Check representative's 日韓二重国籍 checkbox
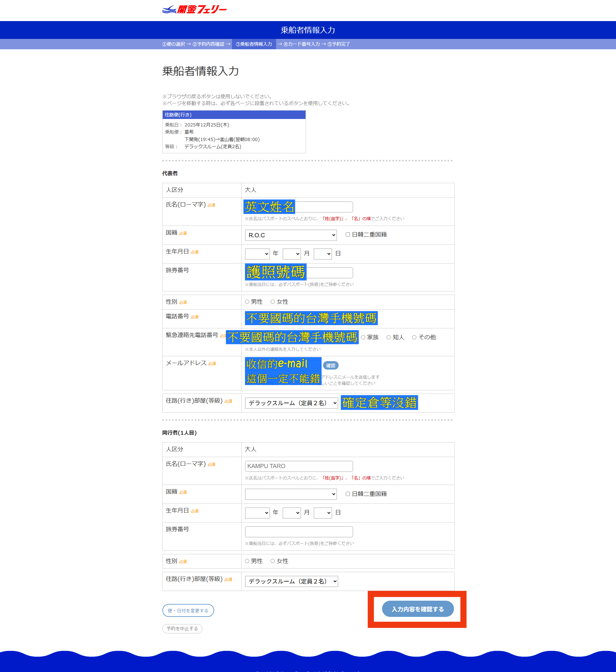Screen dimensions: 616x672 348,235
